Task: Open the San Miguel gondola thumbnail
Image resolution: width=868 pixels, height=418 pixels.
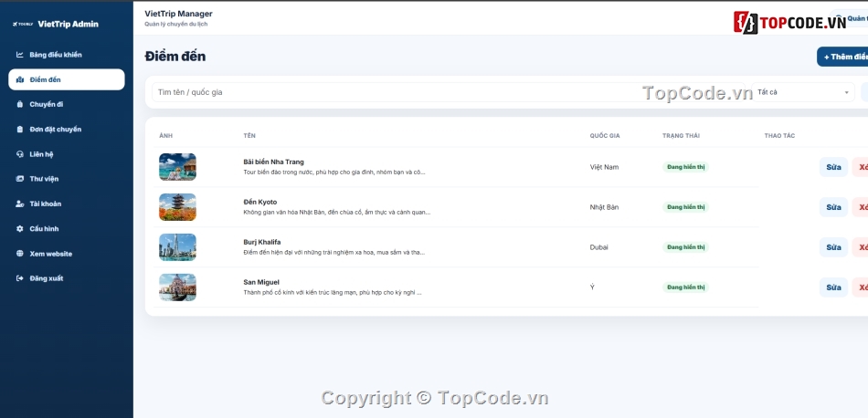Action: coord(177,287)
